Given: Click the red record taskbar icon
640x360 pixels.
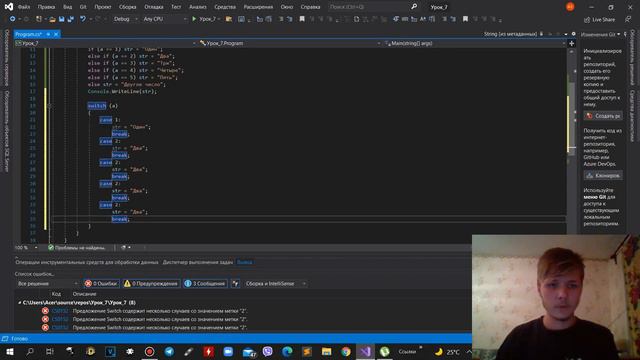Looking at the screenshot, I should coord(149,351).
